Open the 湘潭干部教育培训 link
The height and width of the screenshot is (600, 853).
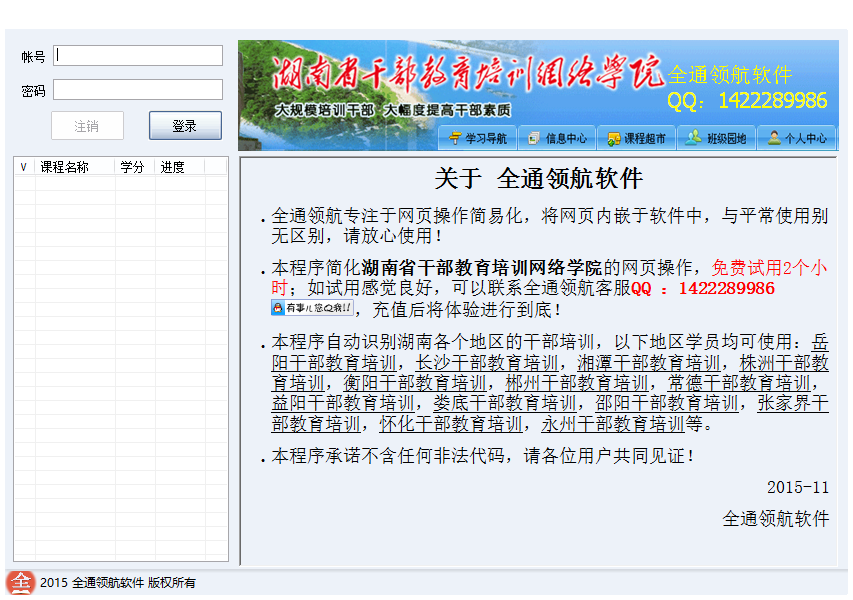coord(648,362)
